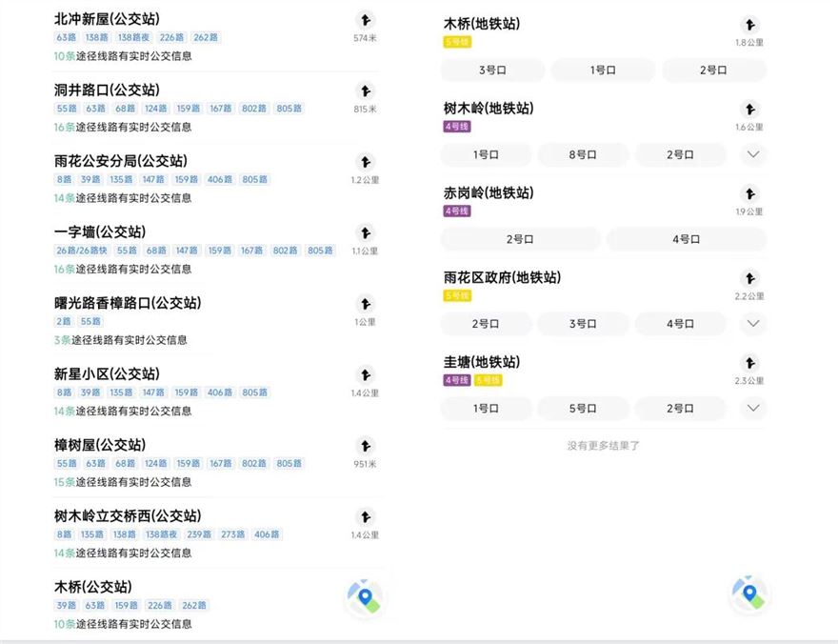The image size is (838, 644).
Task: Tap direction icon for 曙光路香樟路口 stop
Action: click(x=365, y=304)
